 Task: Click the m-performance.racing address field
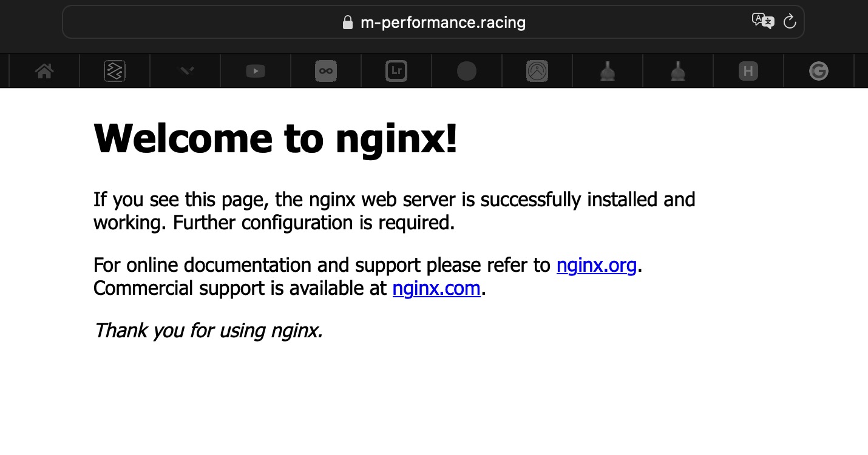[442, 22]
